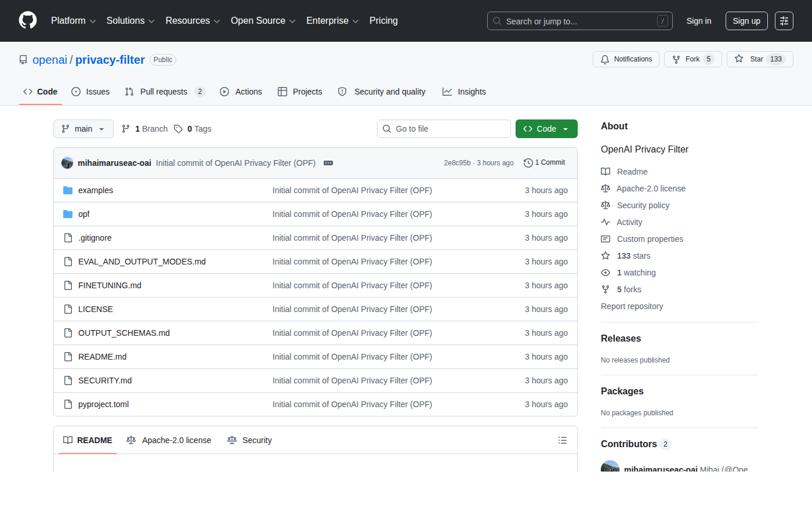Open the Security and quality tab

point(382,92)
